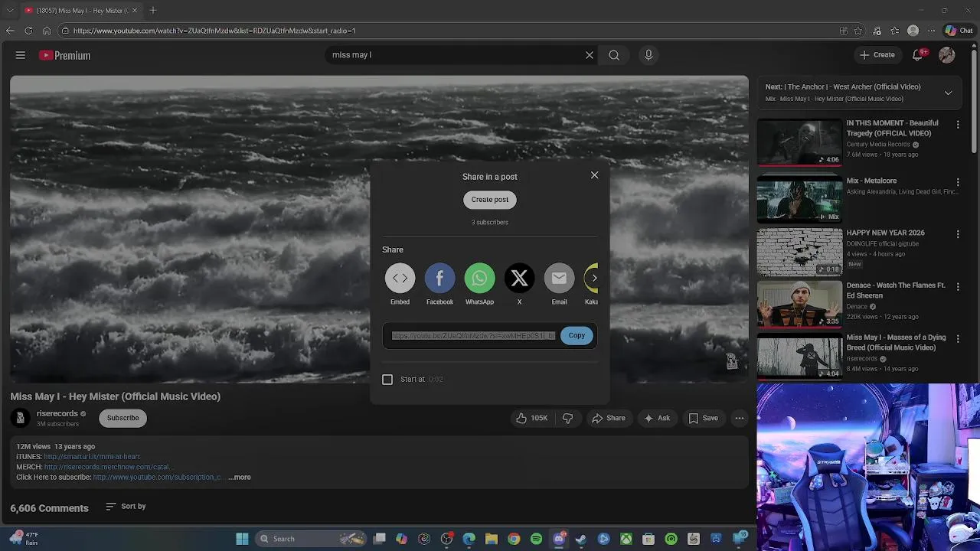Open a new browser tab

tap(152, 10)
